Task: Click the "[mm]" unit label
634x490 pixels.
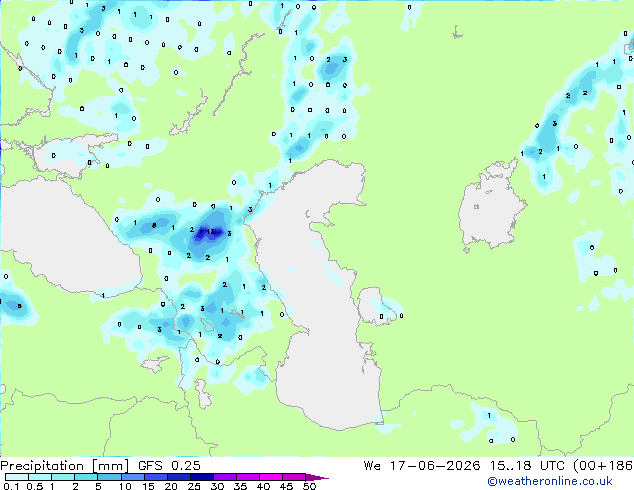Action: click(x=110, y=466)
